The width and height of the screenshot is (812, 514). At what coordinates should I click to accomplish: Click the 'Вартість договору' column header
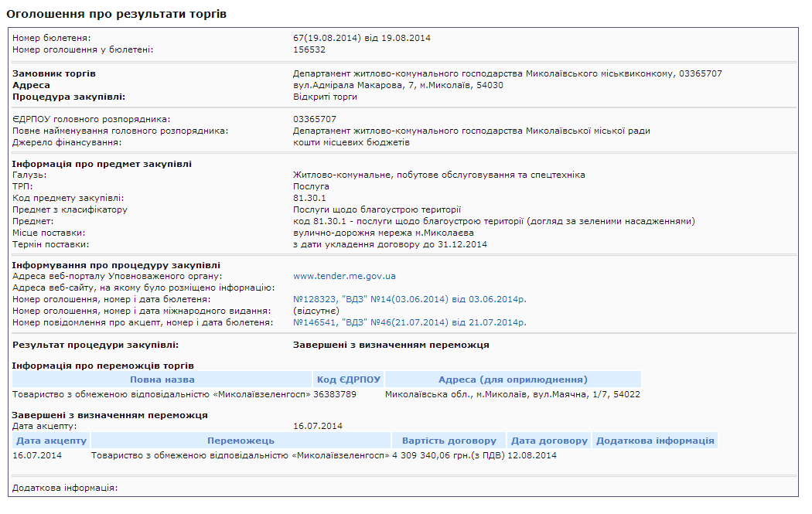(449, 441)
